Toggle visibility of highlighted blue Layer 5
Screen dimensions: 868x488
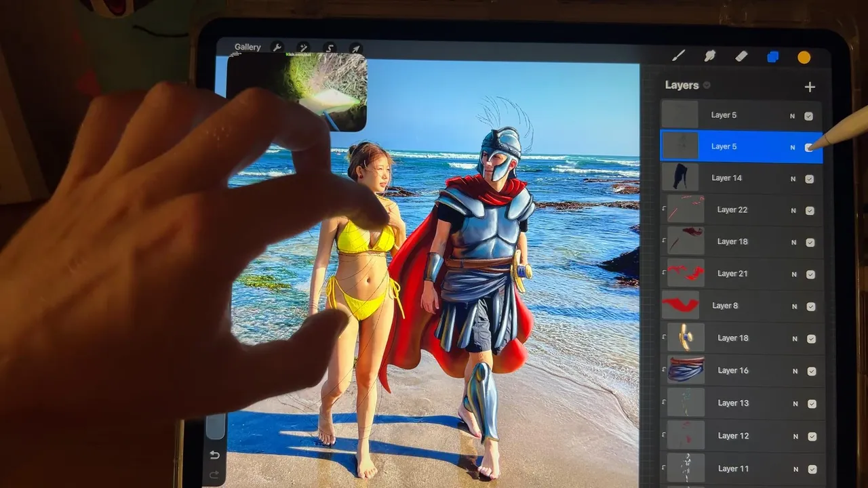808,147
